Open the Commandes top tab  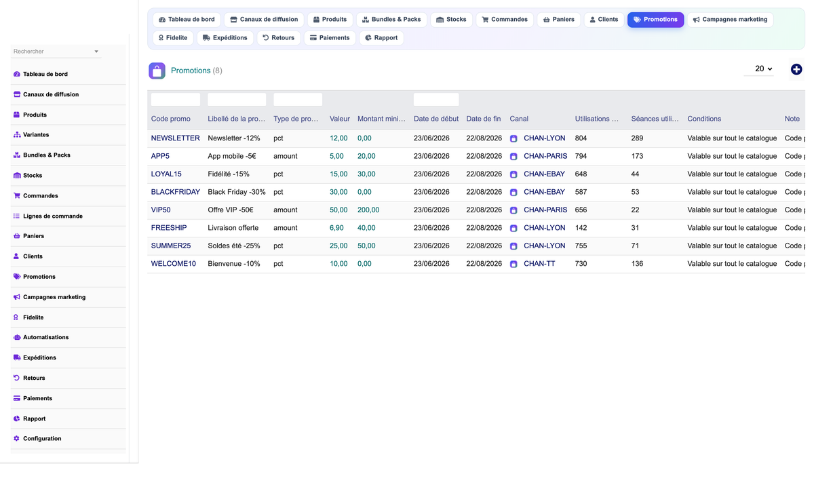pyautogui.click(x=505, y=20)
